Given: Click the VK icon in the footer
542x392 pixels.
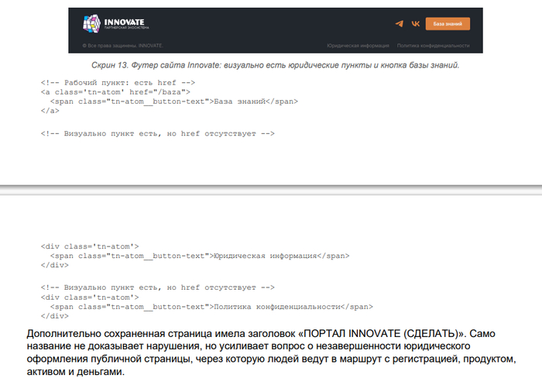Looking at the screenshot, I should 416,23.
